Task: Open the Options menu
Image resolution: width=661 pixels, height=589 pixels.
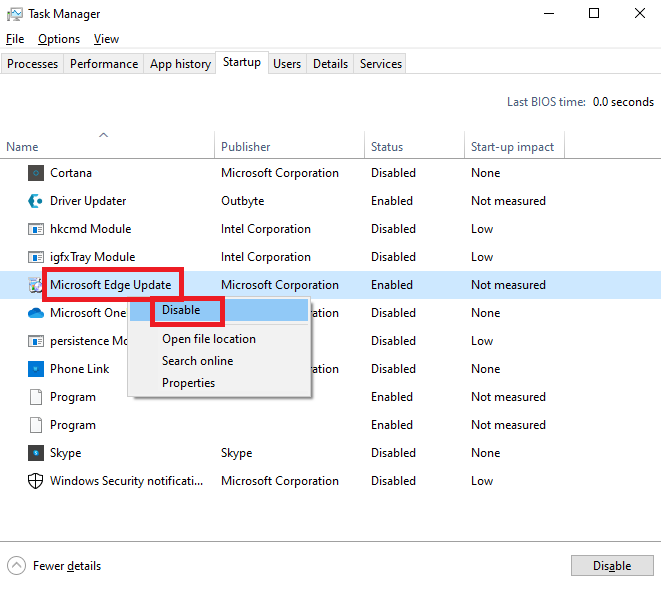Action: pos(59,39)
